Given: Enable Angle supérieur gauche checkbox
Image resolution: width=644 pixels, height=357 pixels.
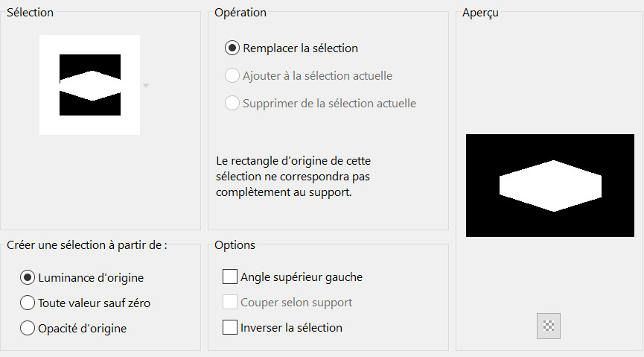Looking at the screenshot, I should (x=230, y=277).
